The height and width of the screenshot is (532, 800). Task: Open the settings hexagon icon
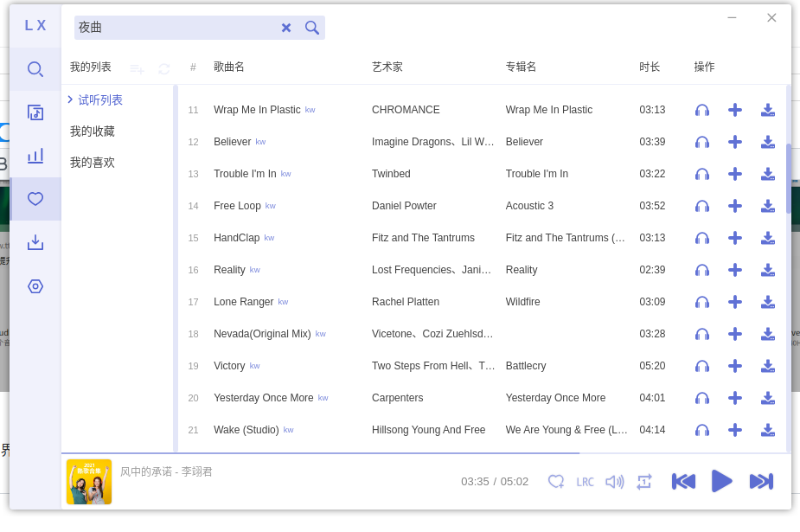(35, 286)
